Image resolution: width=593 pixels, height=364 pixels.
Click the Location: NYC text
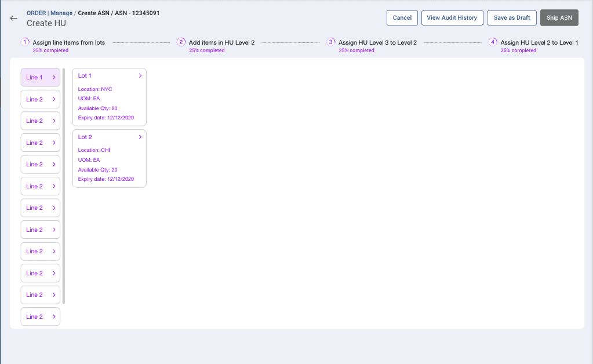click(x=95, y=89)
